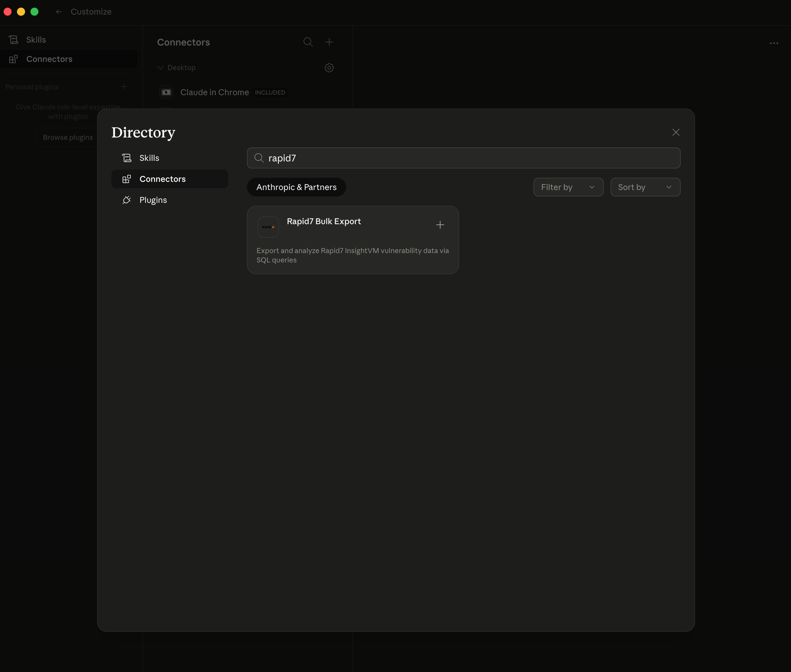
Task: Select Claude in Chrome connector
Action: (247, 92)
